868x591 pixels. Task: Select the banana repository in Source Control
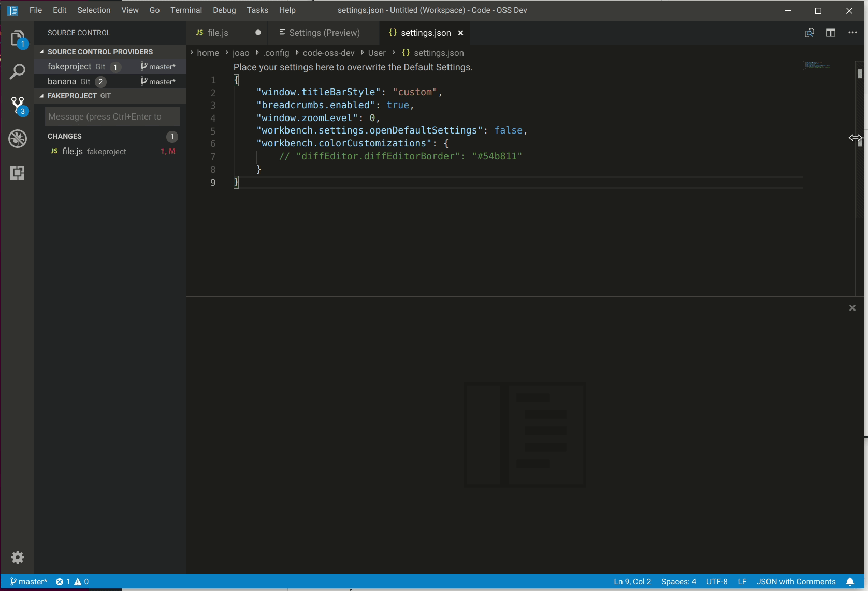[62, 81]
